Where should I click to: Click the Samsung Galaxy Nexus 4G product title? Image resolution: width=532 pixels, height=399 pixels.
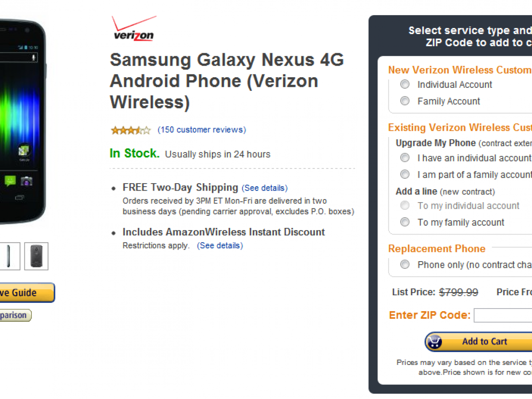coord(227,81)
